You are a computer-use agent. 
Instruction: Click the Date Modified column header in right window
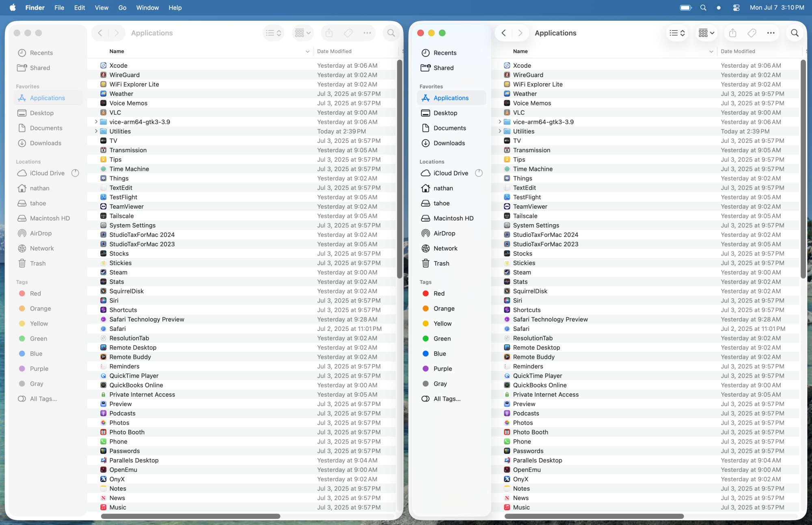738,51
